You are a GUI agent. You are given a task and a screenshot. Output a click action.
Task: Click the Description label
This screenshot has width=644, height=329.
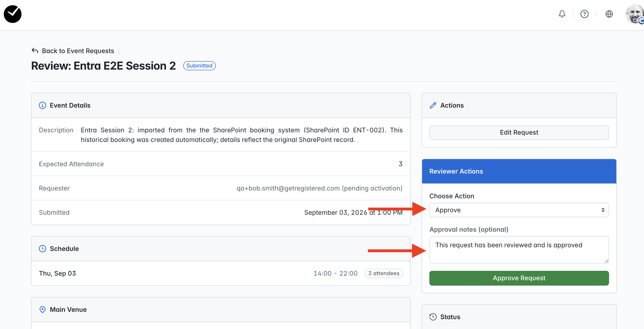[56, 130]
